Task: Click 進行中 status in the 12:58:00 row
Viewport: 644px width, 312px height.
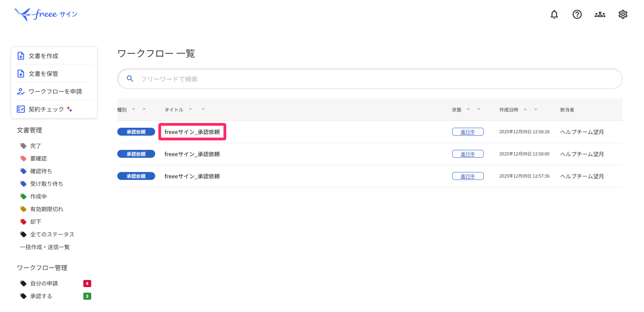Action: point(468,154)
